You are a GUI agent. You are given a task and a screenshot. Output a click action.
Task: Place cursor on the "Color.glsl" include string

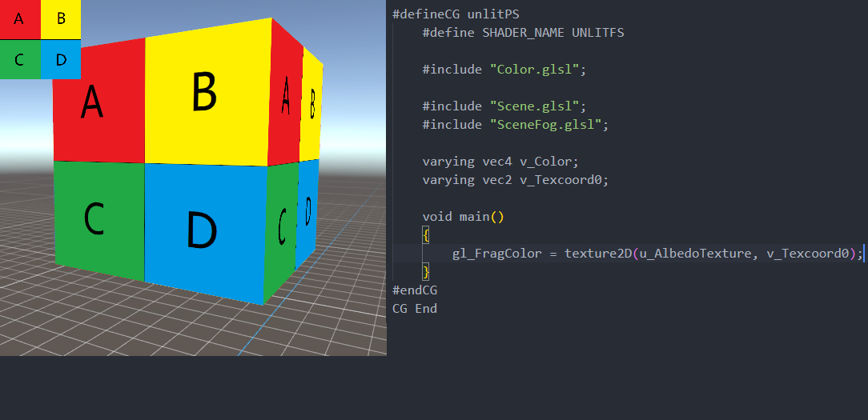click(534, 70)
